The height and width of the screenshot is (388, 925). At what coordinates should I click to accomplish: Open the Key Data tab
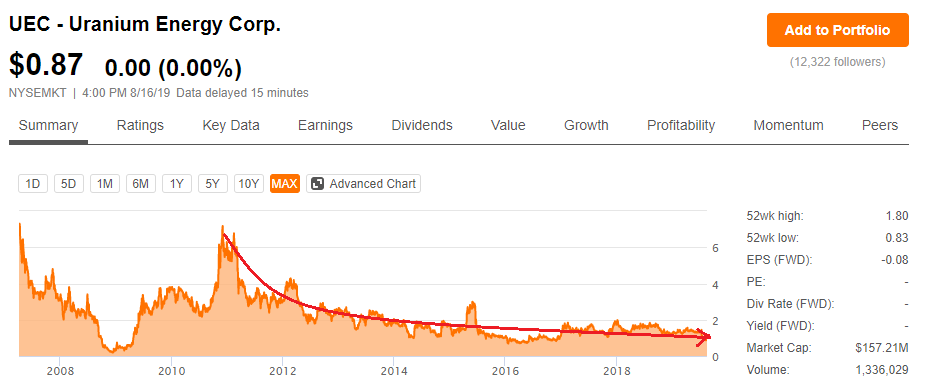[231, 126]
